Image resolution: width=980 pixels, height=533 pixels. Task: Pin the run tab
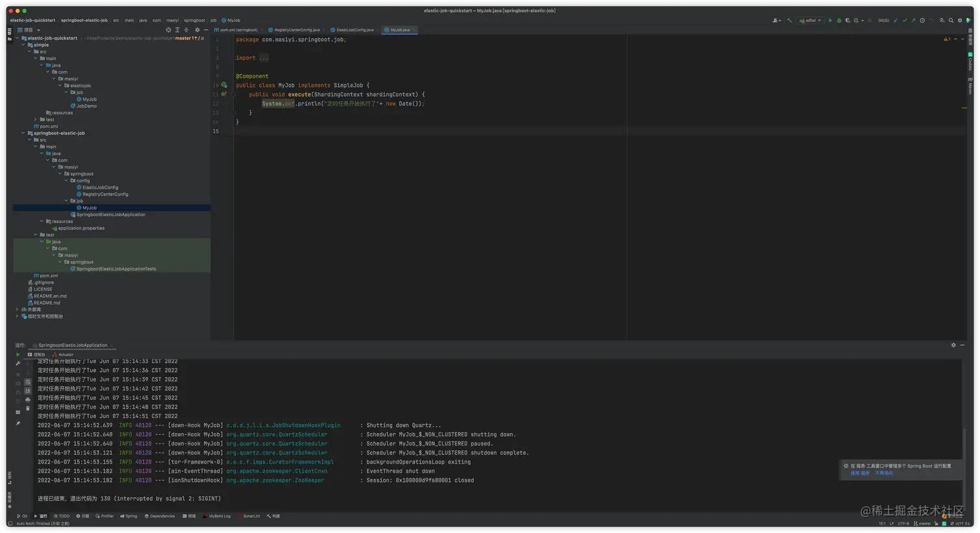click(x=18, y=423)
